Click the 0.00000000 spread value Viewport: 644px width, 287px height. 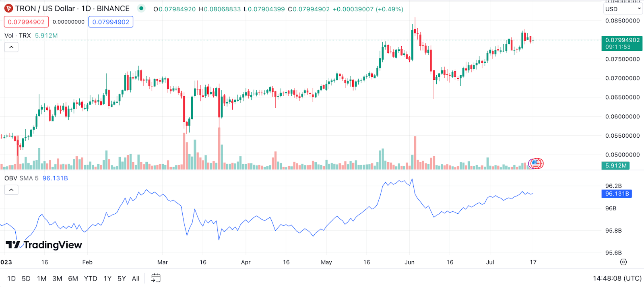[x=68, y=22]
